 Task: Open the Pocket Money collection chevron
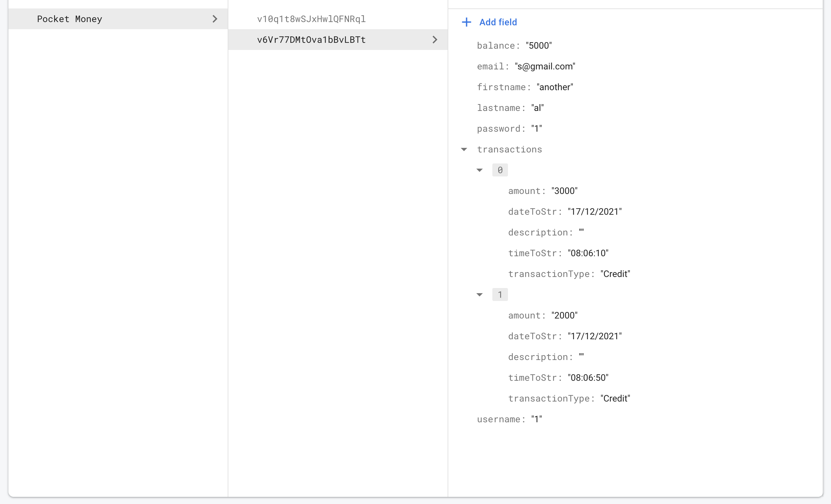(x=215, y=19)
